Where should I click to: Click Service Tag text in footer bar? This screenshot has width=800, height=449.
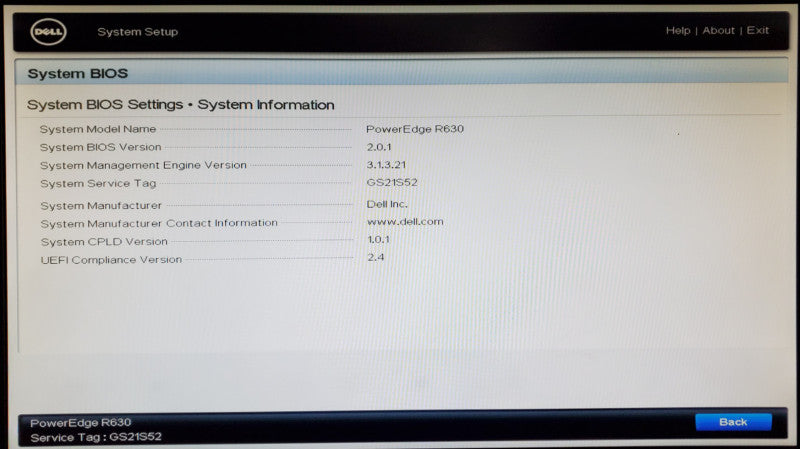pos(96,437)
